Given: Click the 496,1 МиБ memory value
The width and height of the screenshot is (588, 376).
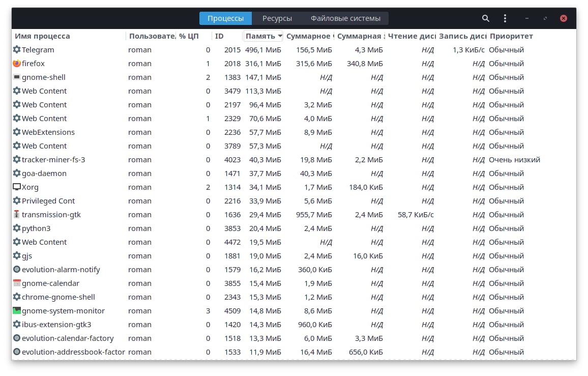Looking at the screenshot, I should pyautogui.click(x=263, y=49).
